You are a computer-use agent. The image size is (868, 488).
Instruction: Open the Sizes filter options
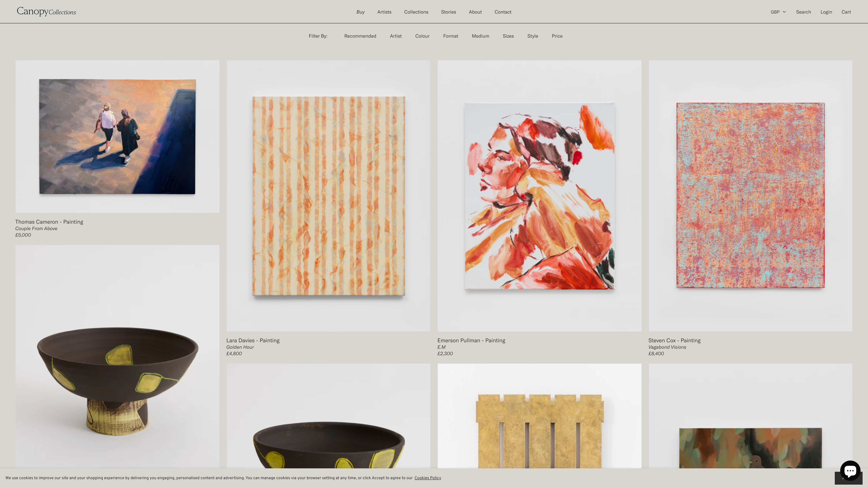(x=508, y=36)
